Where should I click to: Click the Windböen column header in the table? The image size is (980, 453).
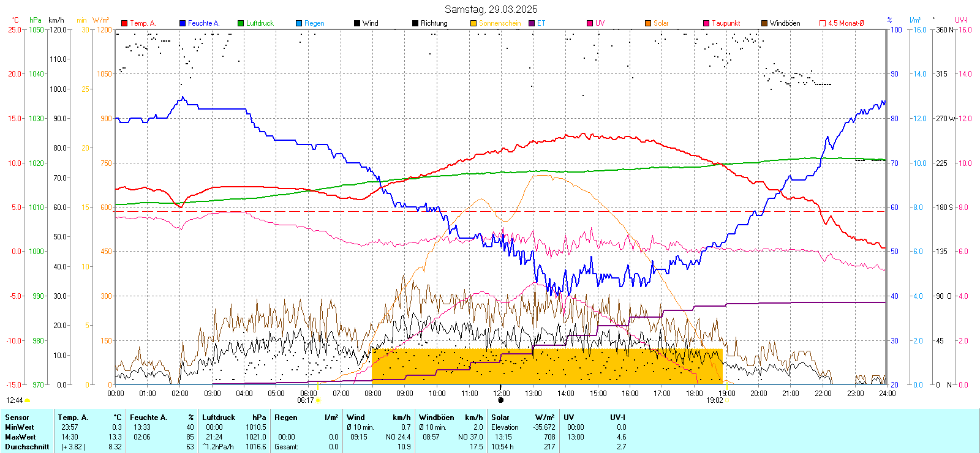pyautogui.click(x=437, y=417)
